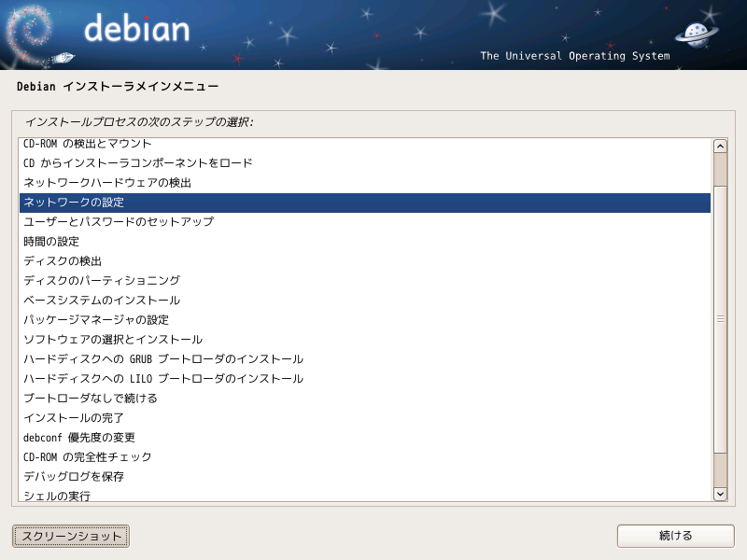Click scrollbar down arrow in step list

pos(720,493)
